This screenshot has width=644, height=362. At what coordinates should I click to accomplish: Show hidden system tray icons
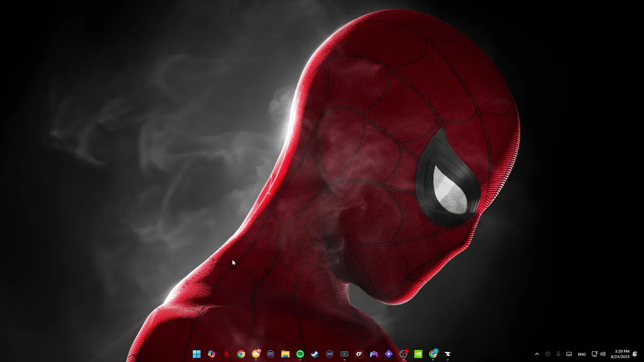pyautogui.click(x=537, y=354)
